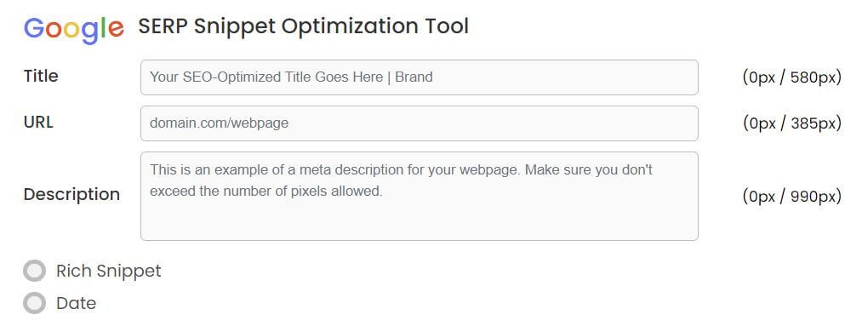Click into the URL input box
Screen dimensions: 868x326
419,123
